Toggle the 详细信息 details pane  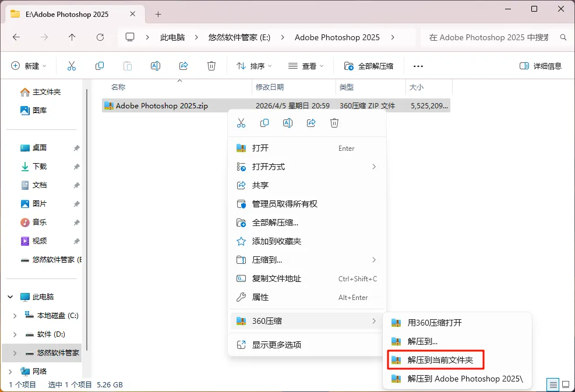tap(541, 66)
